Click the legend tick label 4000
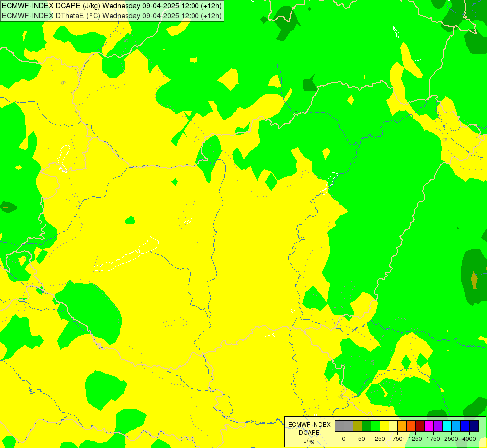 click(469, 439)
